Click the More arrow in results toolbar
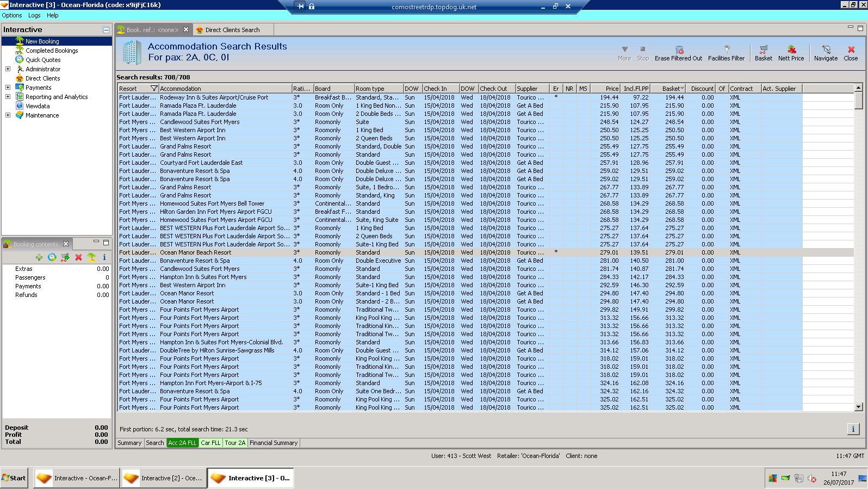The image size is (868, 489). 624,49
